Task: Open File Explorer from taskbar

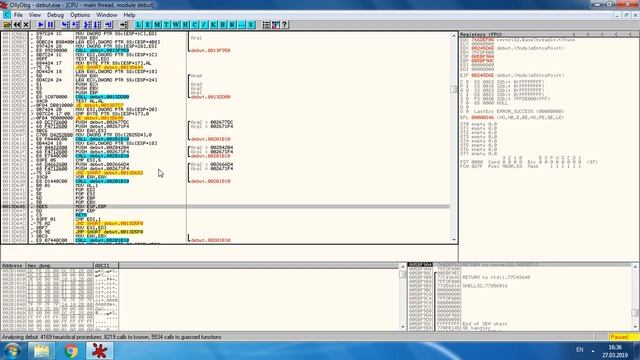Action: (x=41, y=351)
